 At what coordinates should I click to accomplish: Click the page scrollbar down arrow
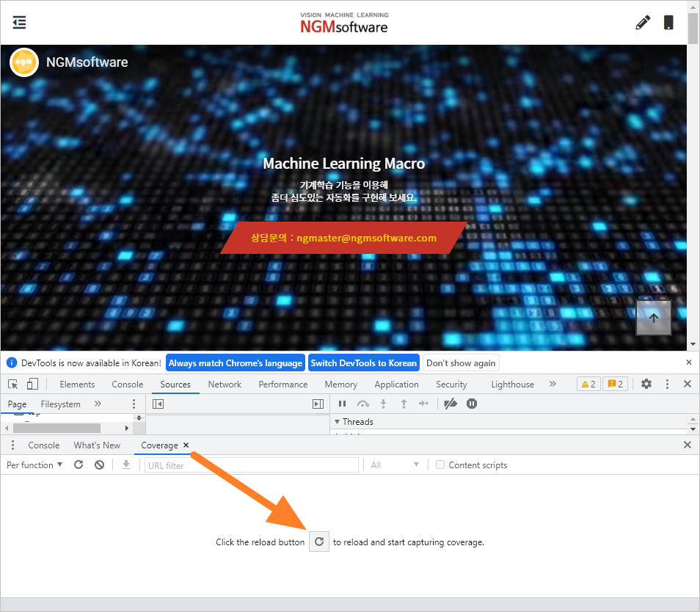[x=693, y=344]
